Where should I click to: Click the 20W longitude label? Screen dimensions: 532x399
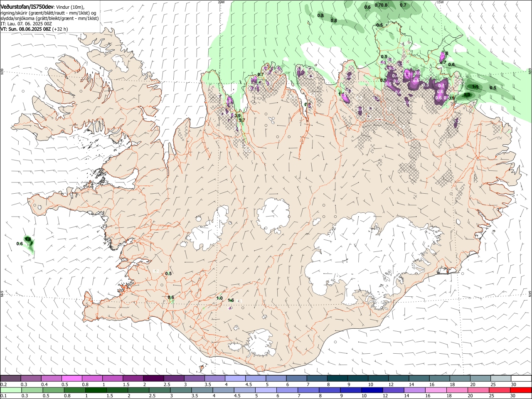pos(221,2)
